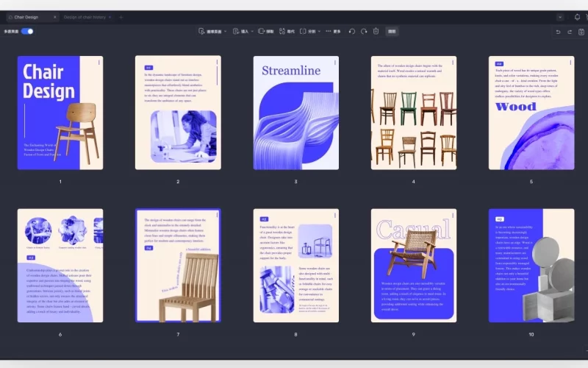Image resolution: width=588 pixels, height=368 pixels.
Task: Toggle the blue switch at top left
Action: (27, 32)
